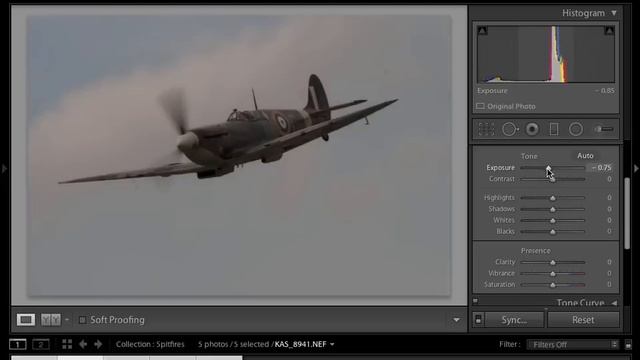
Task: Enable the Original Photo checkbox
Action: 480,107
